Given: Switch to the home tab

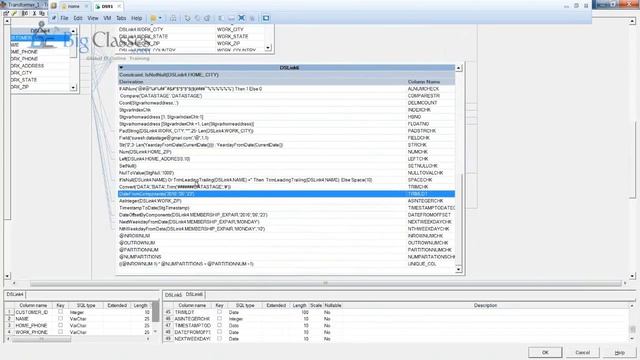Looking at the screenshot, I should click(74, 6).
